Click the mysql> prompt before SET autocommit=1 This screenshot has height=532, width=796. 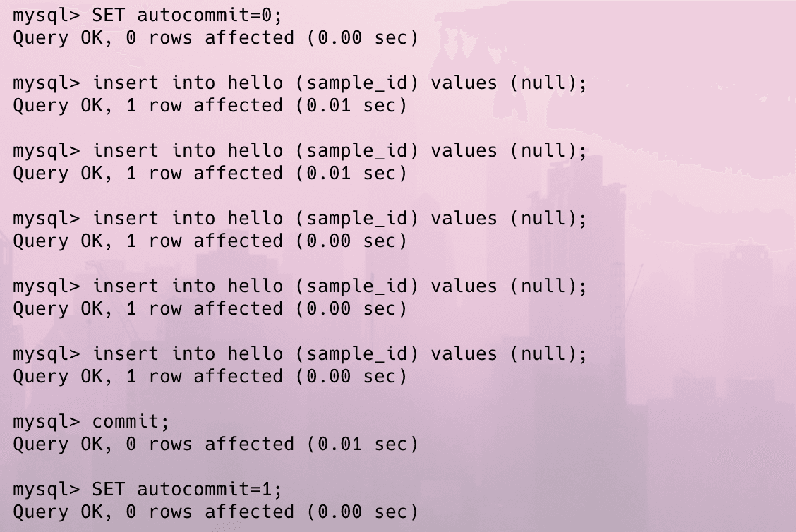[x=47, y=490]
